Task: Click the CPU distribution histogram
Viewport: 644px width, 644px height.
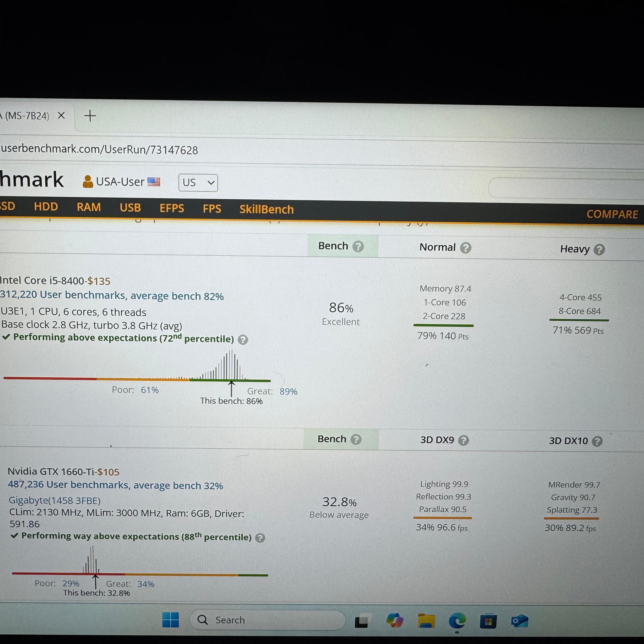Action: click(137, 366)
